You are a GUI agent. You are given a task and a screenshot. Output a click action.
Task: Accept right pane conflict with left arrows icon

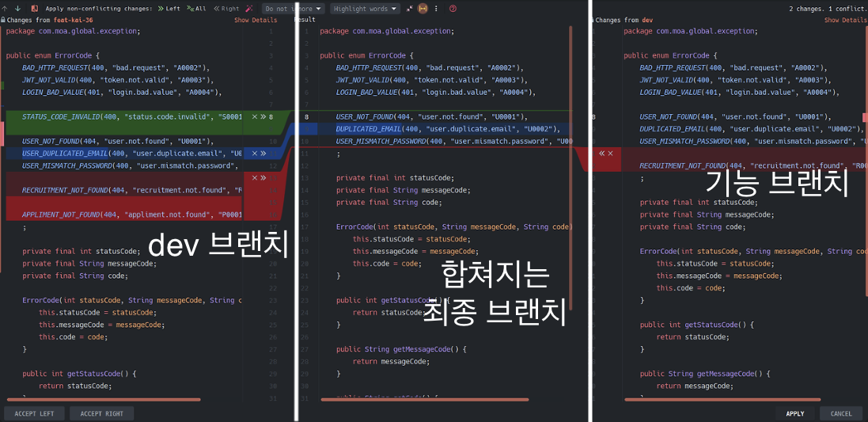click(601, 154)
